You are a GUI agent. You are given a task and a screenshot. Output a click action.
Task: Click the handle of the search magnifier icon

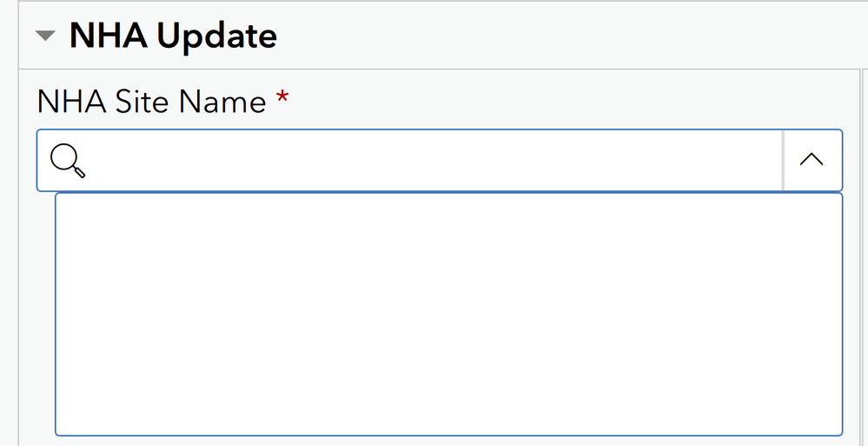pos(80,172)
